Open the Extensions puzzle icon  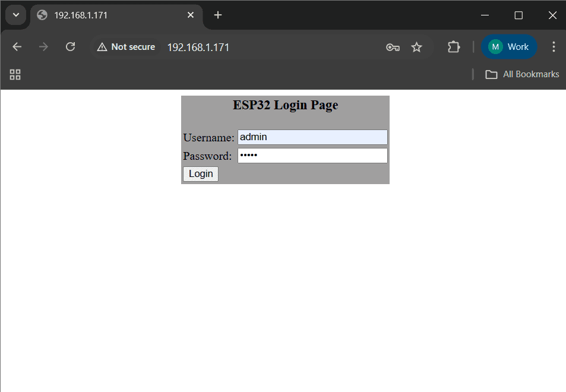[454, 47]
